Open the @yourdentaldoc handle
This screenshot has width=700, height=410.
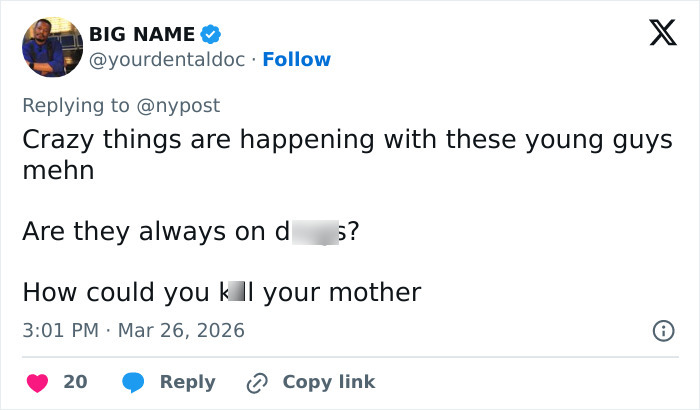coord(168,60)
